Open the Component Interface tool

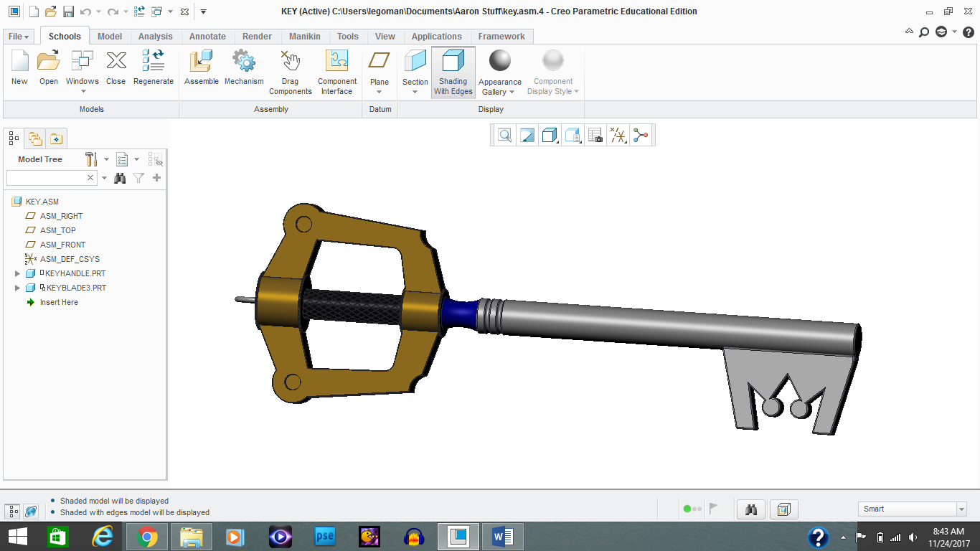[337, 62]
